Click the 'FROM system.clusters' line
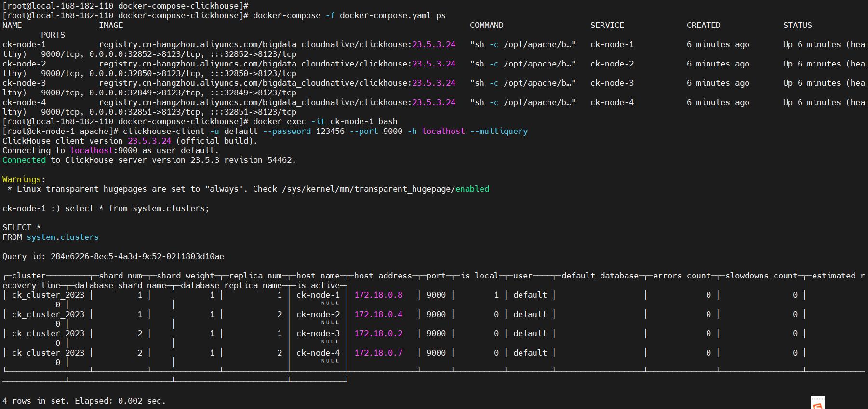The image size is (868, 409). click(51, 237)
